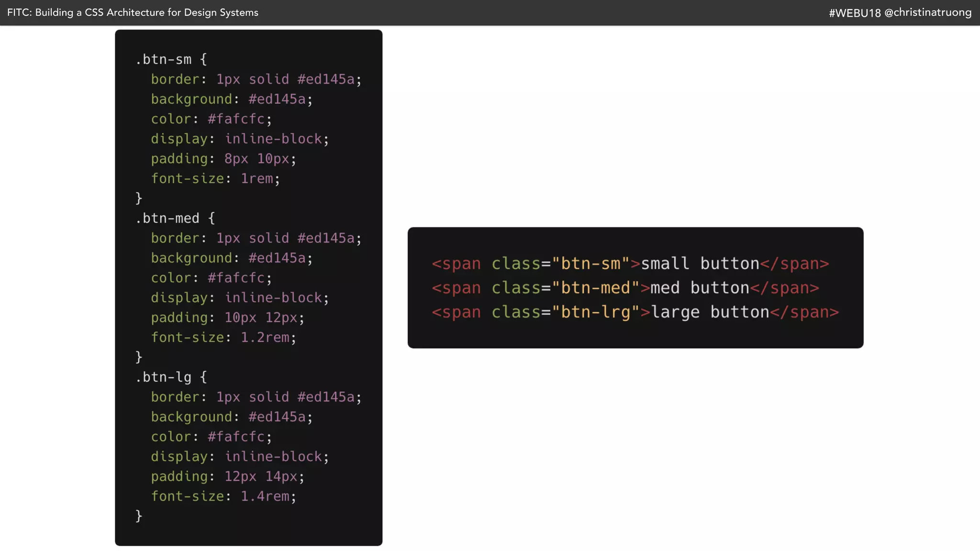Click the btn-sm display inline-block line
Image resolution: width=980 pixels, height=551 pixels.
tap(240, 139)
